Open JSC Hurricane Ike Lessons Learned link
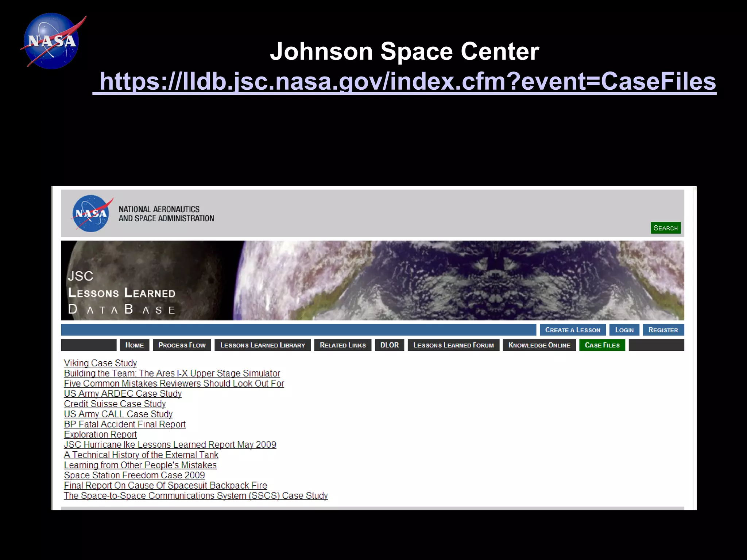The width and height of the screenshot is (747, 560). coord(170,445)
